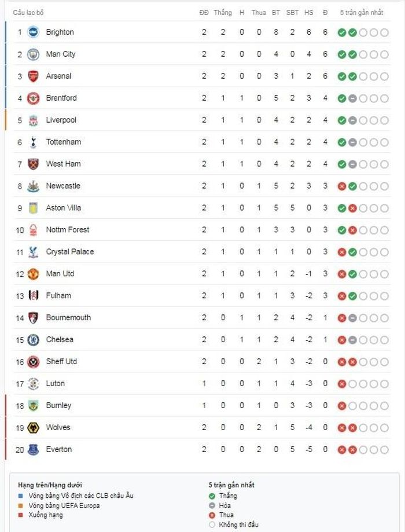
Task: Click the Brighton club crest icon
Action: (x=33, y=32)
